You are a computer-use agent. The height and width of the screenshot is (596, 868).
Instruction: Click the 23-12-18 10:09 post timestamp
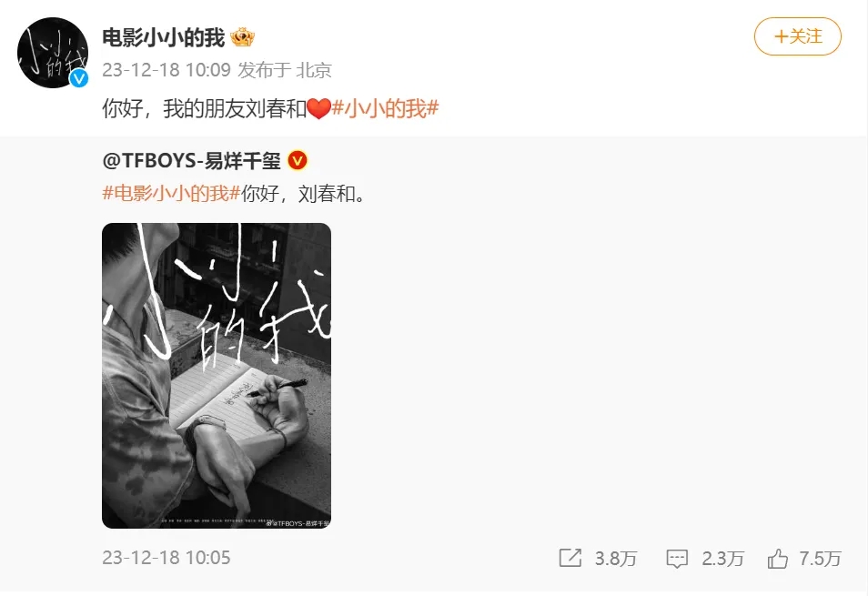click(167, 70)
